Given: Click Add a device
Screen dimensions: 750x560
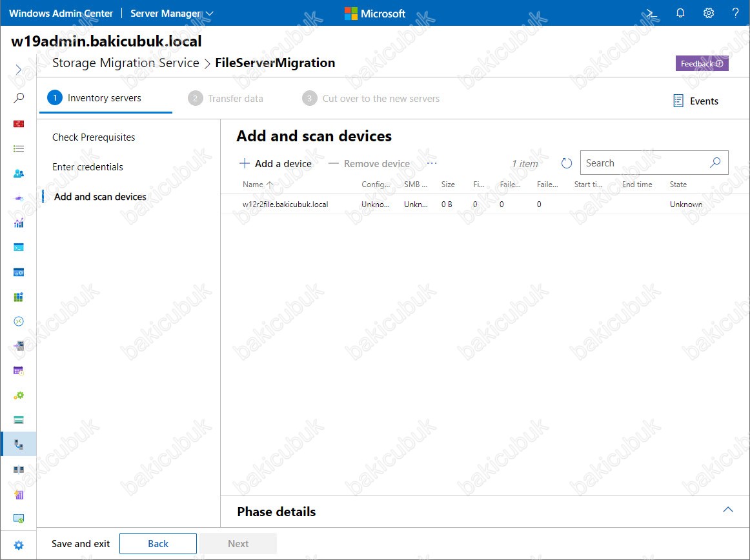Looking at the screenshot, I should (x=276, y=164).
